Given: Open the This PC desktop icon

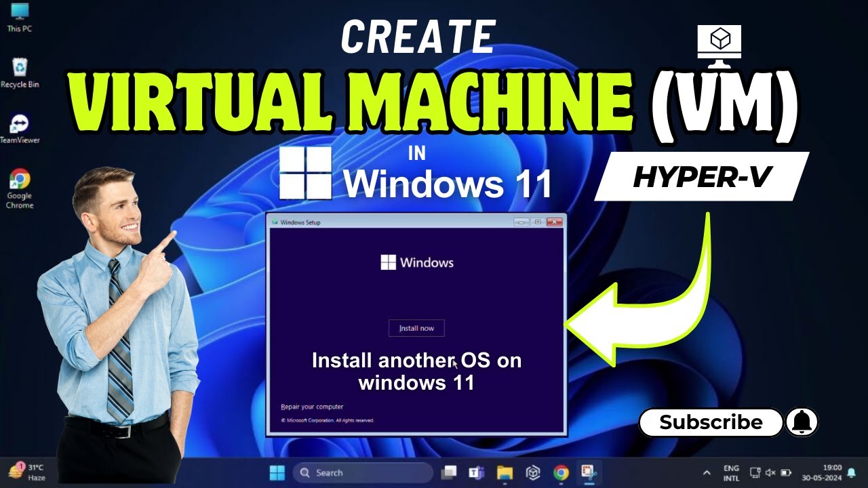Looking at the screenshot, I should (x=19, y=17).
